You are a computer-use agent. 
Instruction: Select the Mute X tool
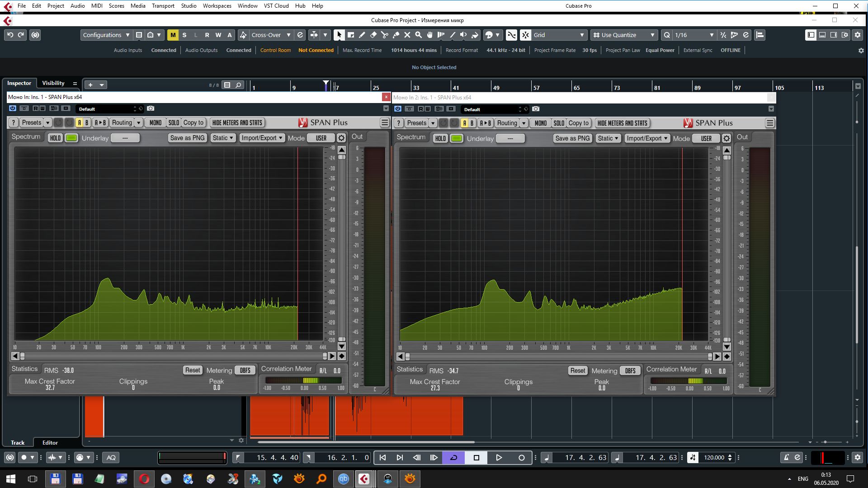(407, 35)
